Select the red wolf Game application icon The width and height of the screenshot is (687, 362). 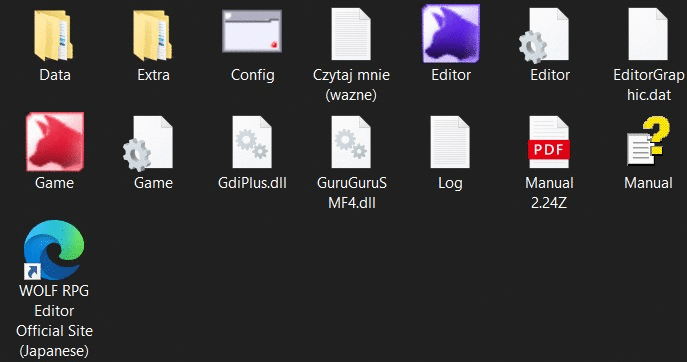(55, 142)
